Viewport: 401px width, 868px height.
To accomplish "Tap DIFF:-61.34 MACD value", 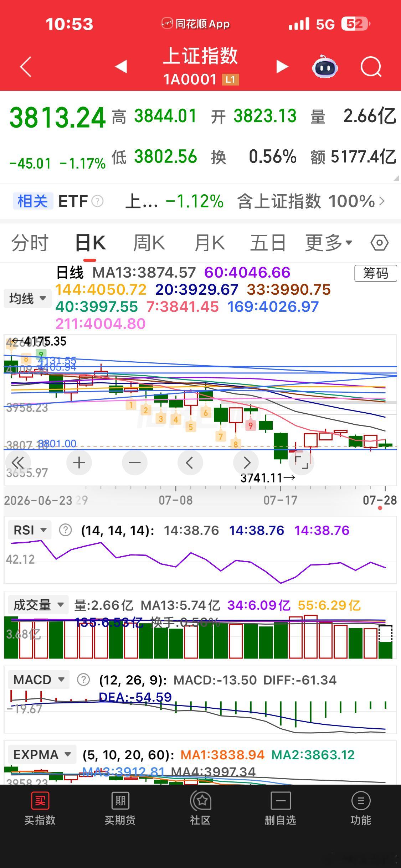I will point(300,680).
